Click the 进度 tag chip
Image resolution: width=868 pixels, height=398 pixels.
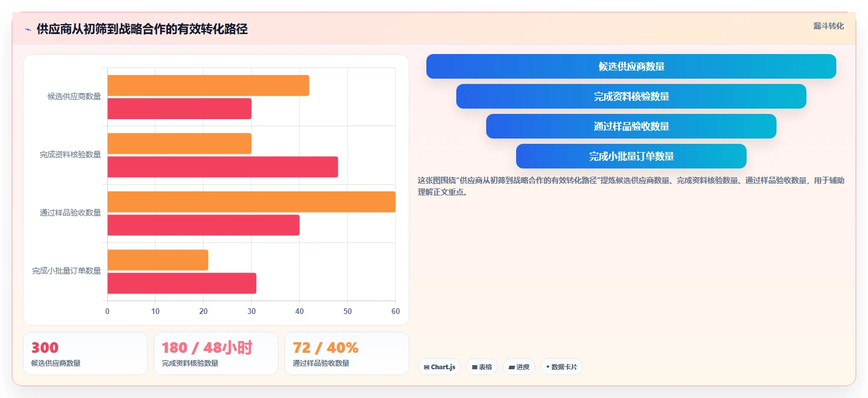[519, 367]
